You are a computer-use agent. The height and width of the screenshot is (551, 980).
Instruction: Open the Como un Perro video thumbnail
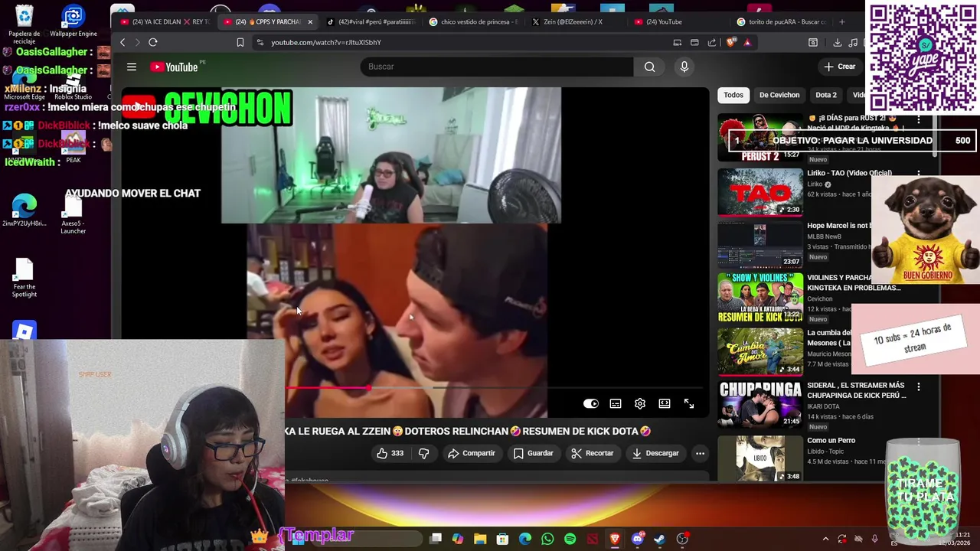pyautogui.click(x=760, y=458)
